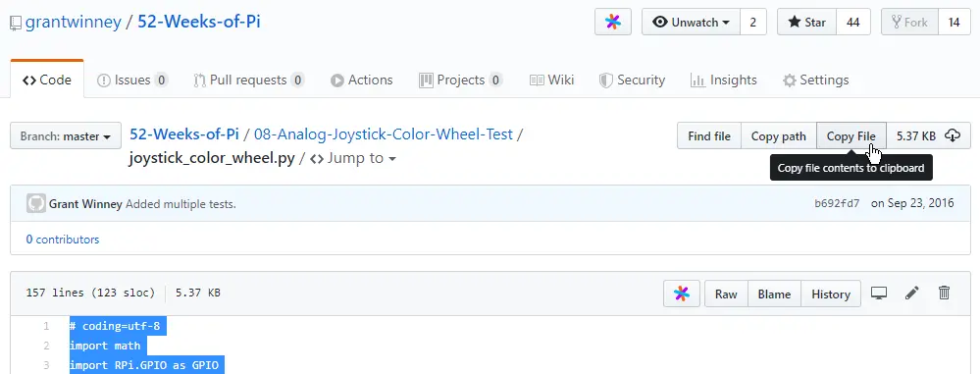
Task: Click the pencil icon to edit the file
Action: click(912, 293)
